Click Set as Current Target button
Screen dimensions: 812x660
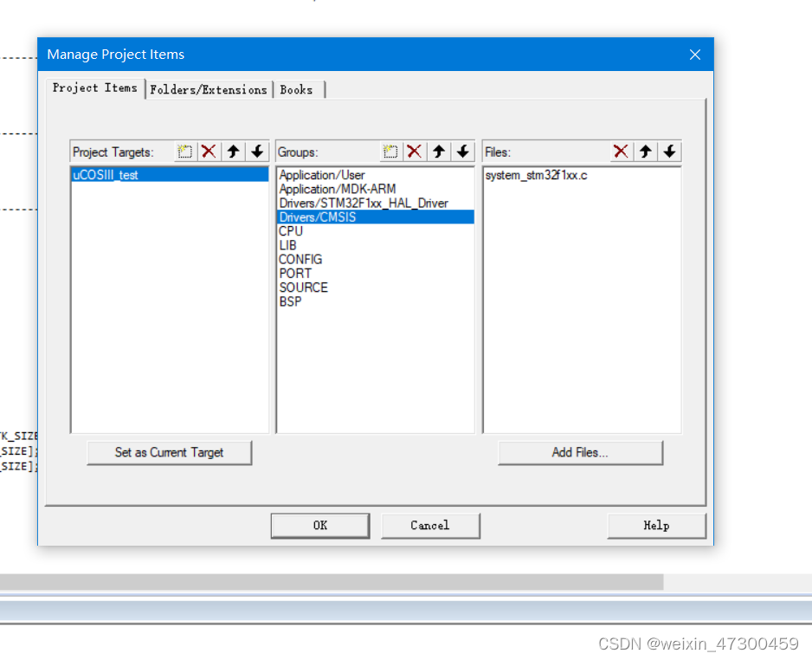point(170,452)
